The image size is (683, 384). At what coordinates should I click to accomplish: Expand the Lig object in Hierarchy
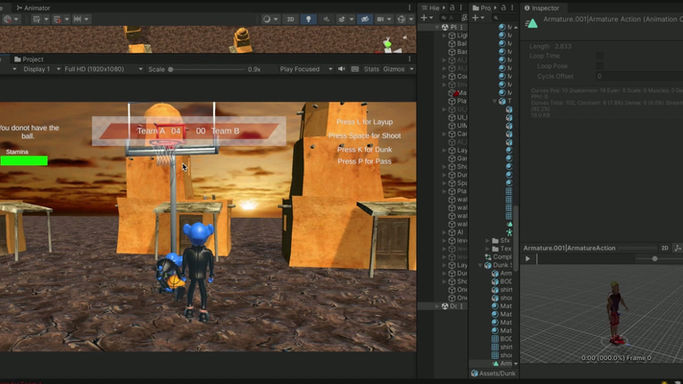(444, 35)
